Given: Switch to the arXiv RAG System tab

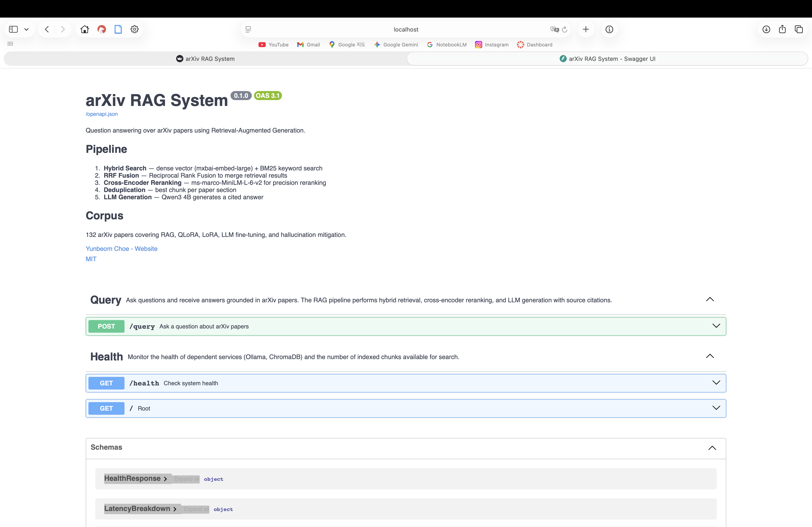Looking at the screenshot, I should coord(205,59).
